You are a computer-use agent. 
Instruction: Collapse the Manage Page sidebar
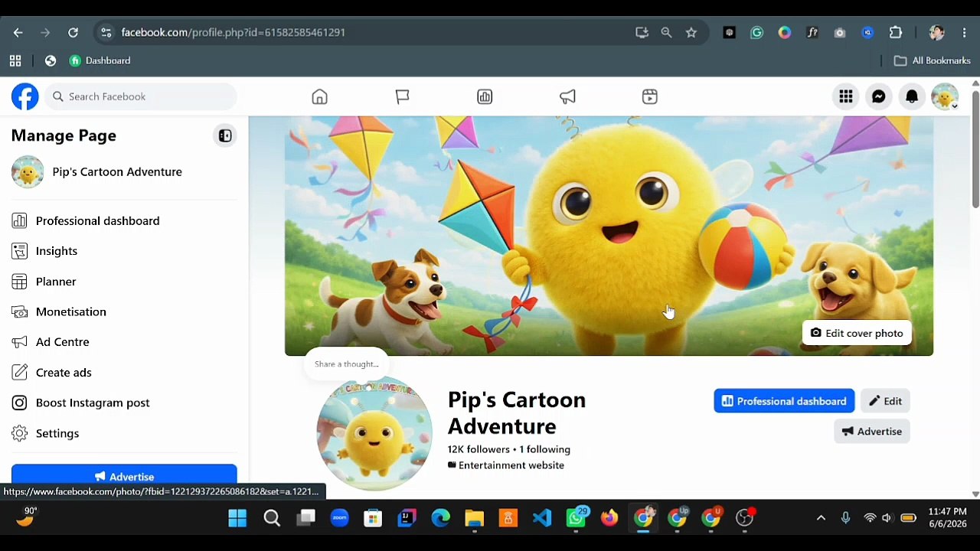coord(225,136)
